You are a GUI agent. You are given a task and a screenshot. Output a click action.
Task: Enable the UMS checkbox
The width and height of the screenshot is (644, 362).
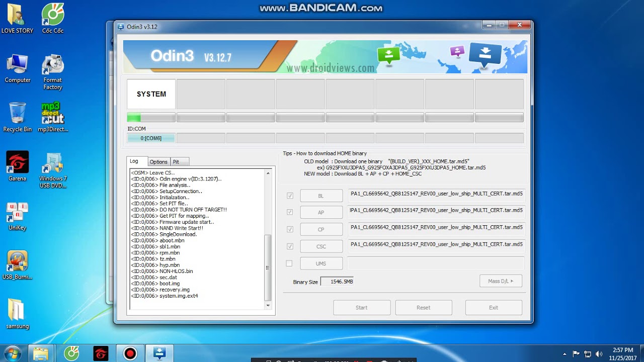coord(289,263)
